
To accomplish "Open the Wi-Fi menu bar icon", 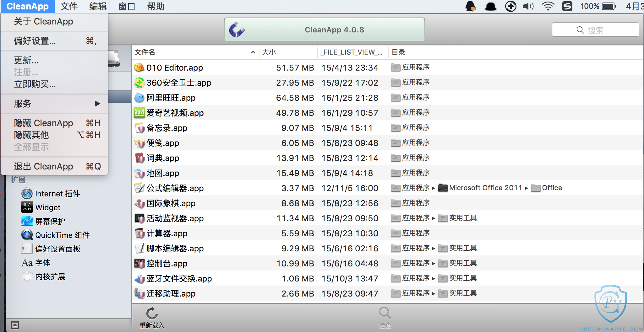I will [548, 6].
